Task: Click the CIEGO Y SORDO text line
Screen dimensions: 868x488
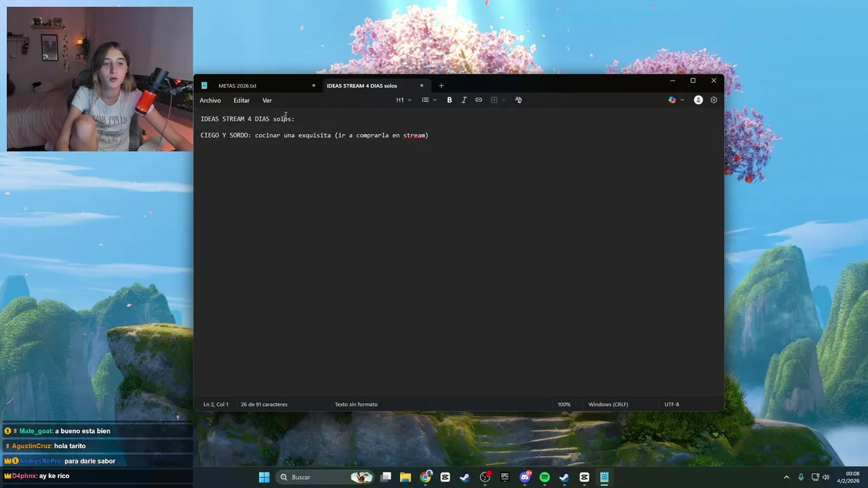Action: (314, 136)
